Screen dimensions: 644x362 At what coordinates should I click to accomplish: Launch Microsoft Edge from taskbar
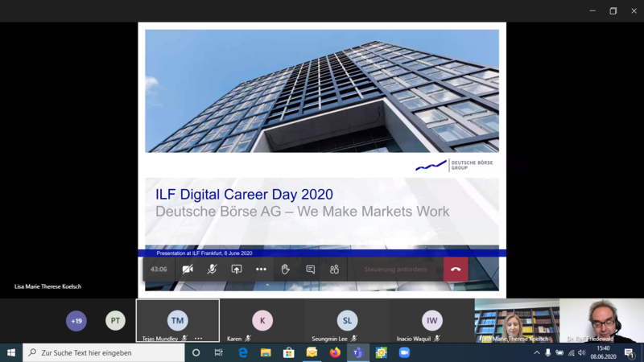[x=243, y=352]
